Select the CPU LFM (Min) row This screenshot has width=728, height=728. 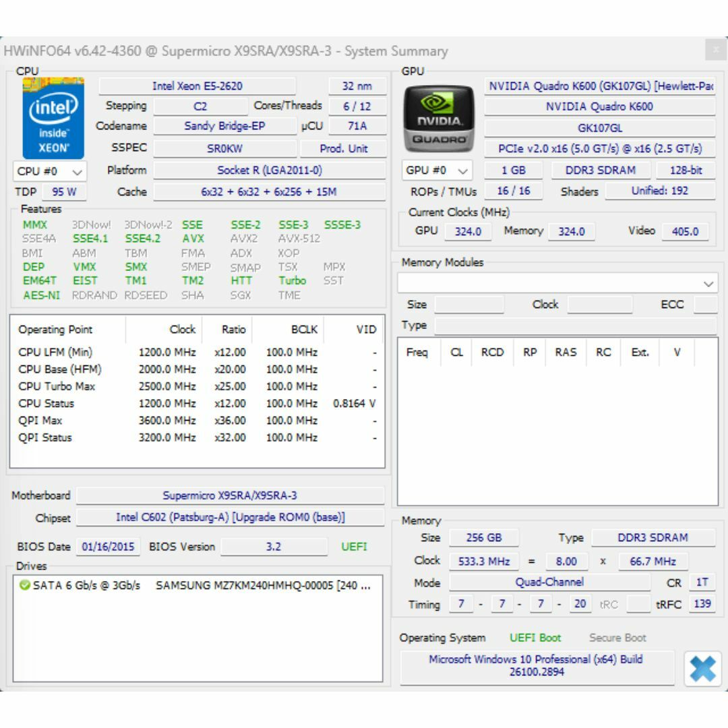coord(198,353)
